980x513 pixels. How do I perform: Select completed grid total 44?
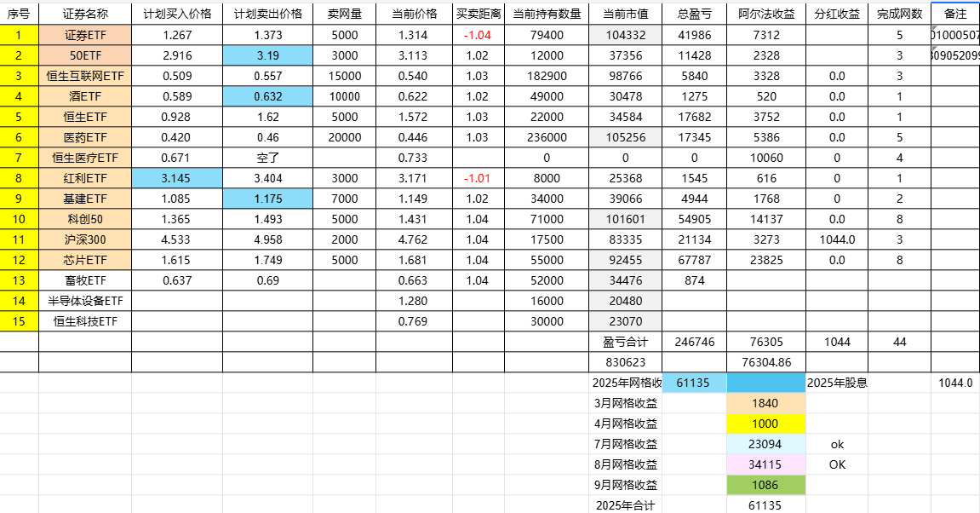point(899,343)
